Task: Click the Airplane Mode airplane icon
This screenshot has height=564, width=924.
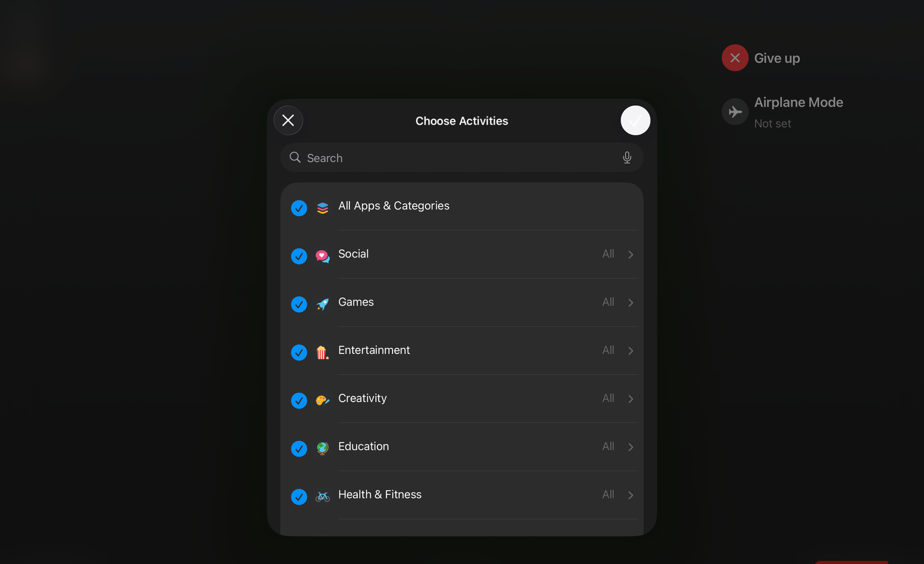Action: (735, 111)
